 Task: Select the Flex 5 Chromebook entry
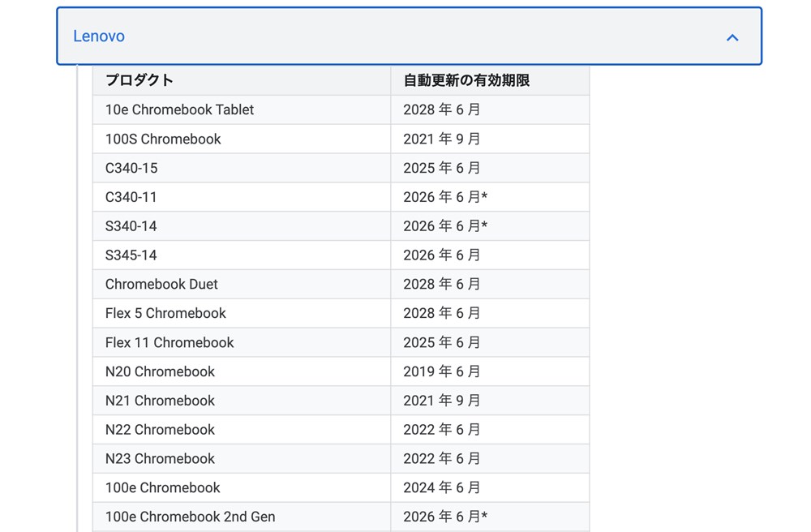pyautogui.click(x=165, y=313)
